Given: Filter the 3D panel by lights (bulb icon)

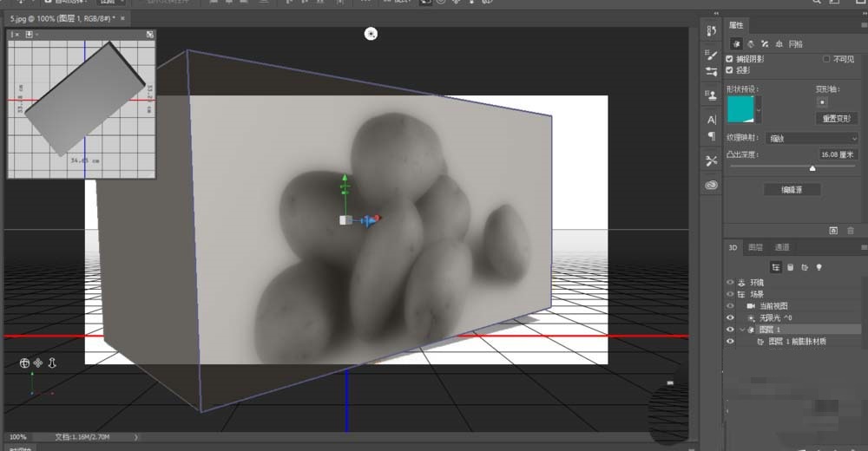Looking at the screenshot, I should coord(818,267).
